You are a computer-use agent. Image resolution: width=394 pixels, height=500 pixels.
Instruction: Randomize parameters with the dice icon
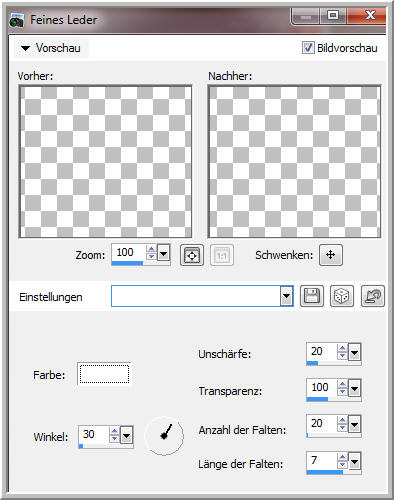tap(342, 296)
